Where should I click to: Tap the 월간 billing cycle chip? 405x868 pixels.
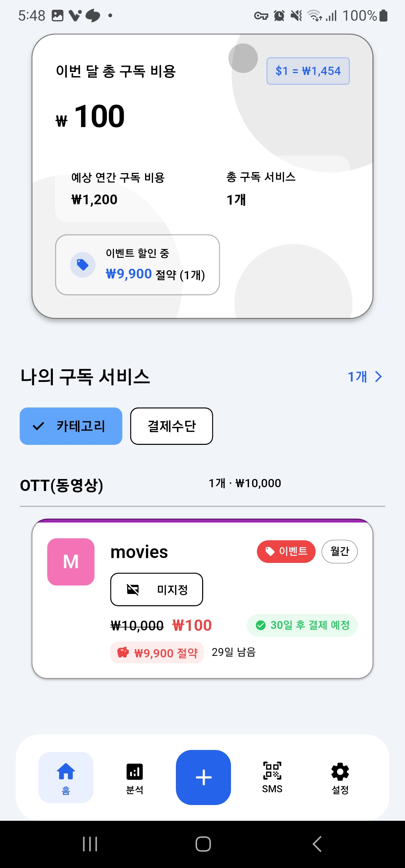pyautogui.click(x=339, y=551)
